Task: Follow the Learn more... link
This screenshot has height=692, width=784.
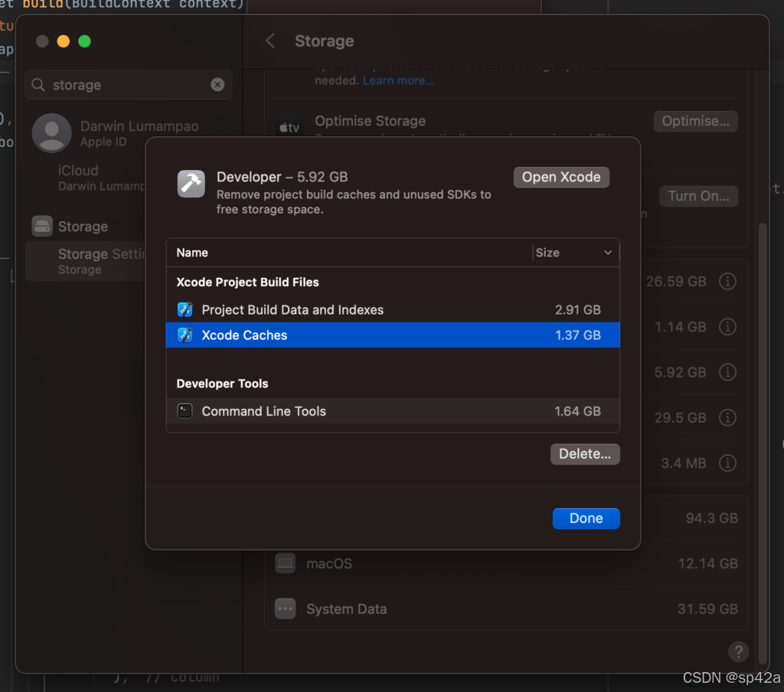Action: [398, 80]
